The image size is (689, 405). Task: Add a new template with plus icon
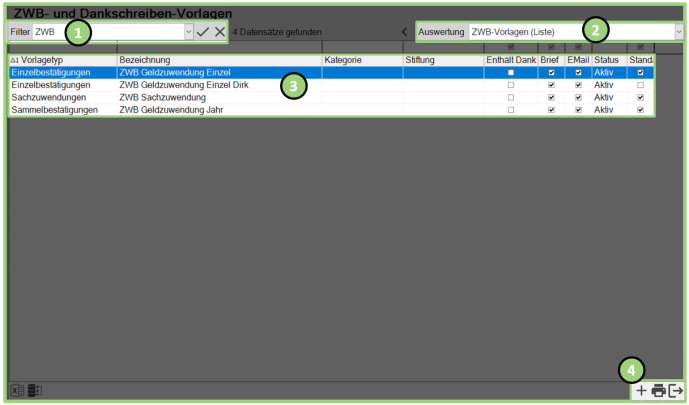pos(641,390)
